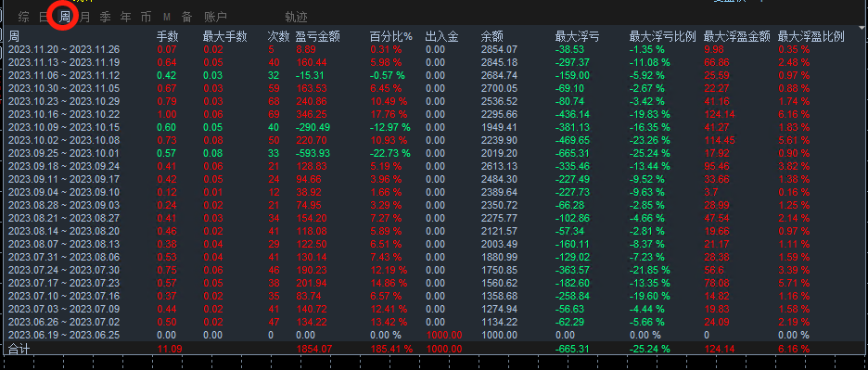Select week row 2023.09.18 ~ 2023.09.24
This screenshot has height=370, width=868.
point(434,166)
